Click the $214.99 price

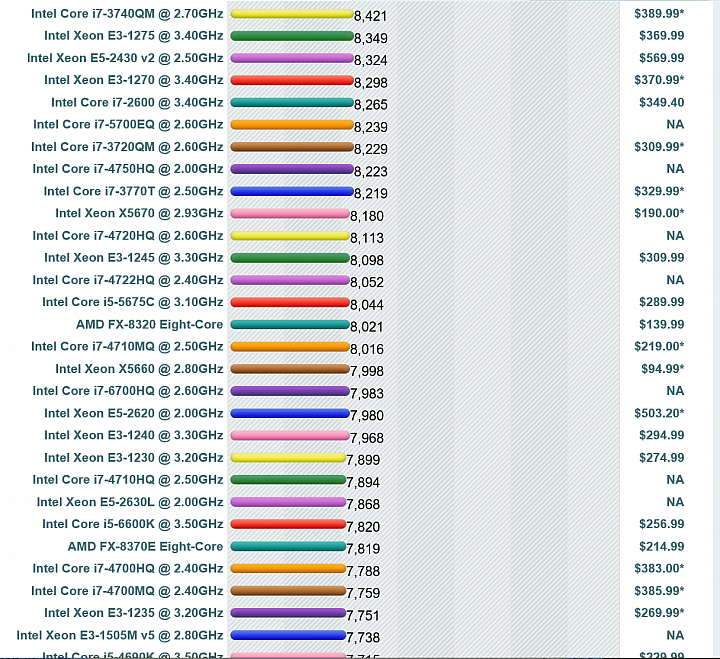662,546
